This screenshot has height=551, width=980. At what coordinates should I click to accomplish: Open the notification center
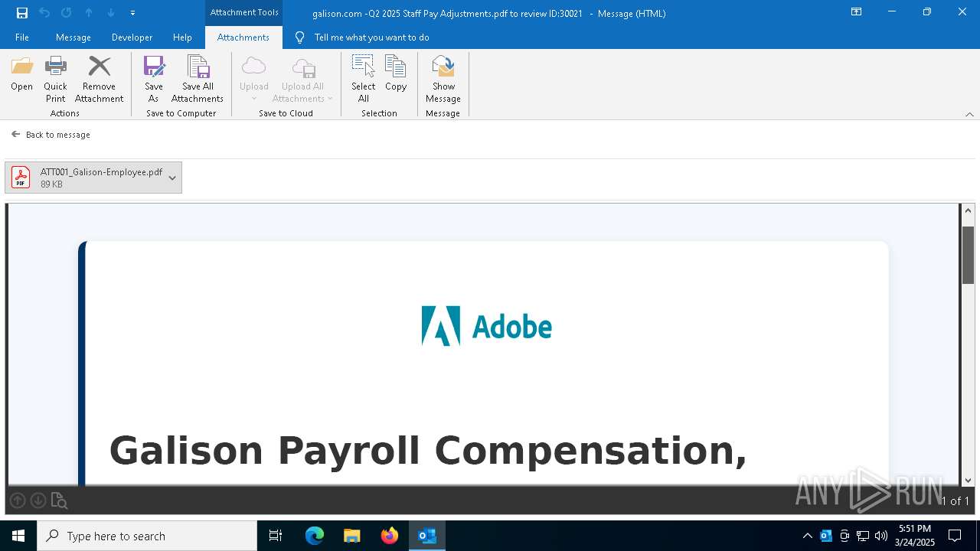[955, 536]
